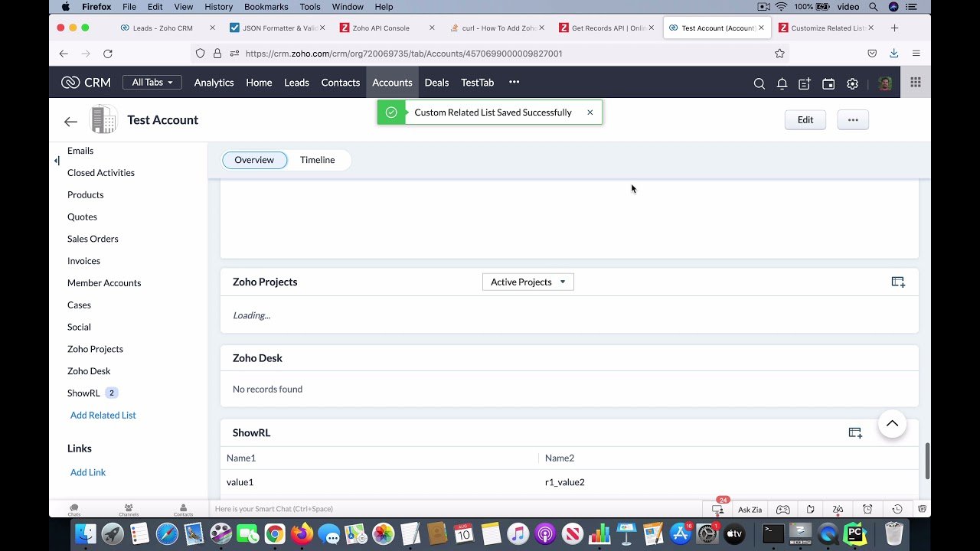Jump to ShowRL related list in sidebar
The width and height of the screenshot is (980, 551).
(83, 393)
